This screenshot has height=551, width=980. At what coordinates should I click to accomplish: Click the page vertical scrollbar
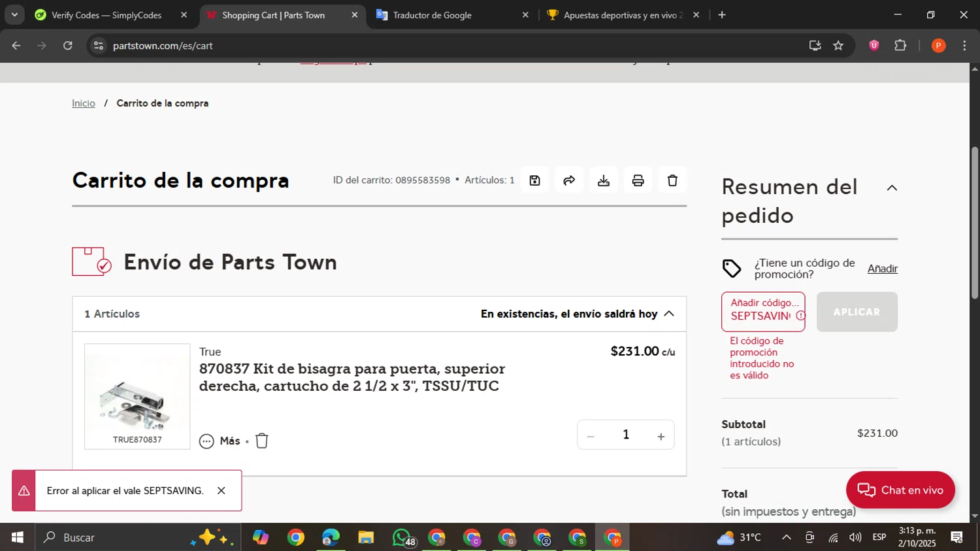[975, 222]
